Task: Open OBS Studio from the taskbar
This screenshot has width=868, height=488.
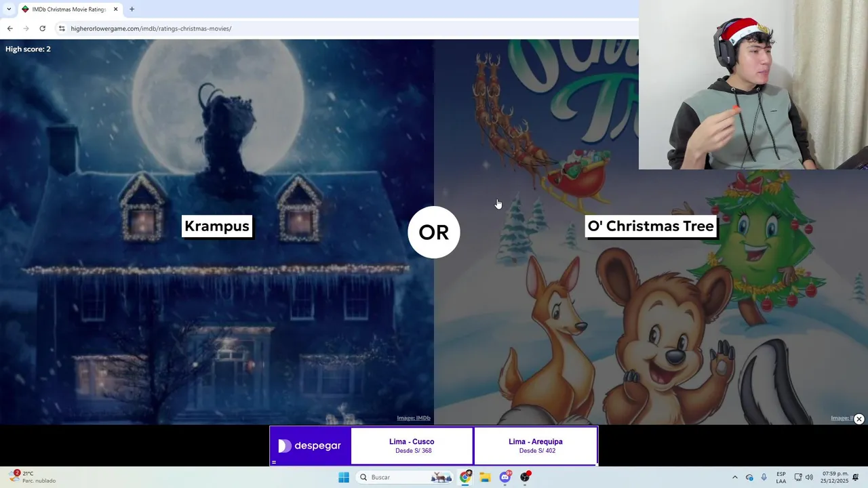Action: coord(525,477)
